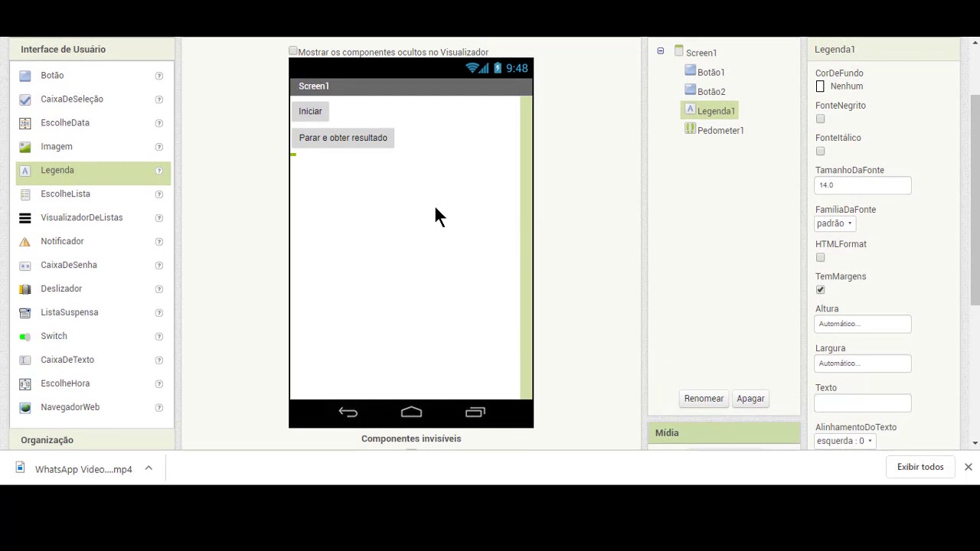Enable Mostrar os componentes ocultos no Visualizador
This screenshot has width=980, height=551.
pyautogui.click(x=293, y=51)
